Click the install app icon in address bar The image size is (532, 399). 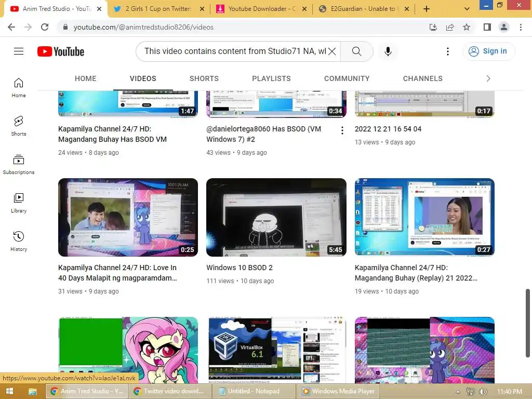click(433, 27)
